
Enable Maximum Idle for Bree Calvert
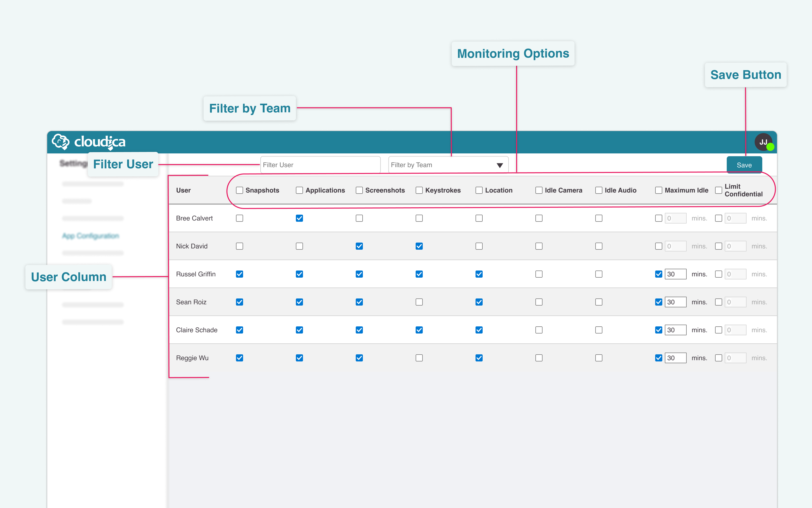tap(659, 218)
